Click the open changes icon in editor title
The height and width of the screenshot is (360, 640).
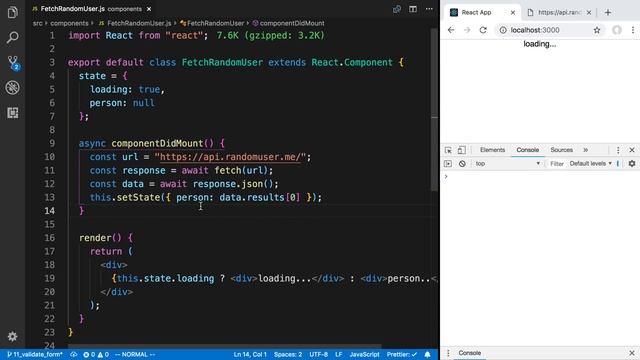pos(397,9)
